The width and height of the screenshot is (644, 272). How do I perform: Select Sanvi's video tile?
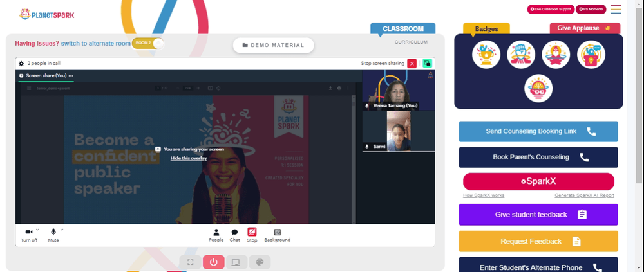[x=399, y=131]
